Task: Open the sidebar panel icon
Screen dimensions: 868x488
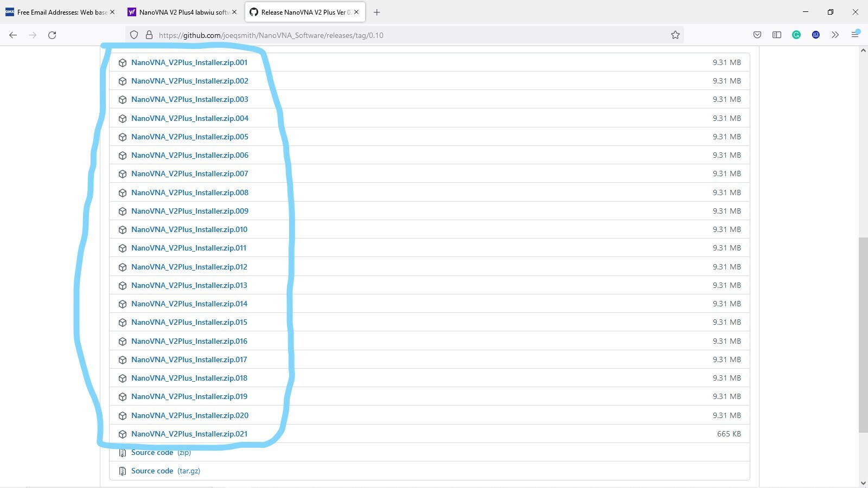Action: (777, 35)
